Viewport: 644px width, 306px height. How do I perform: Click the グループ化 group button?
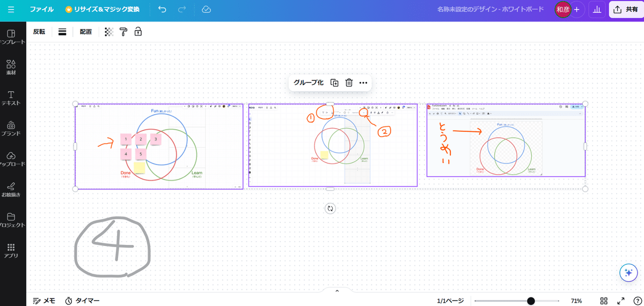309,83
